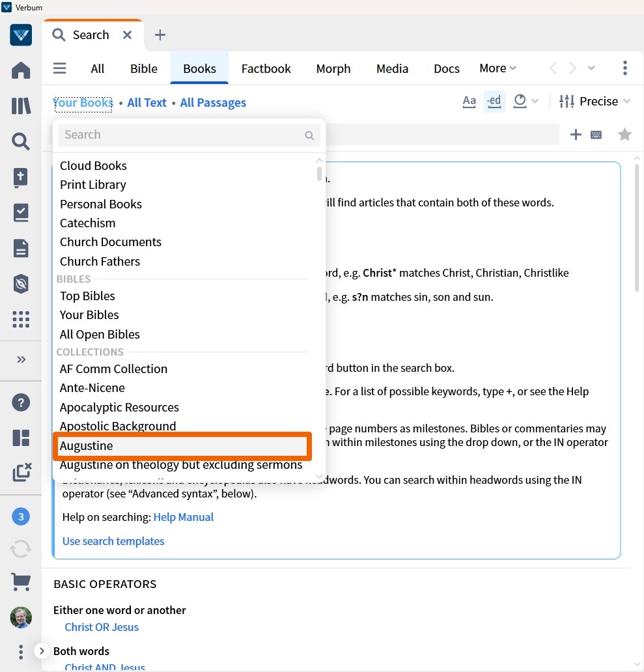Open the Precise search mode dropdown
The height and width of the screenshot is (672, 644).
tap(604, 102)
